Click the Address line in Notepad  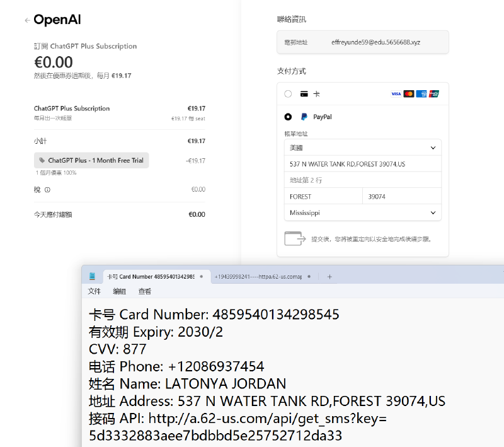(x=267, y=402)
